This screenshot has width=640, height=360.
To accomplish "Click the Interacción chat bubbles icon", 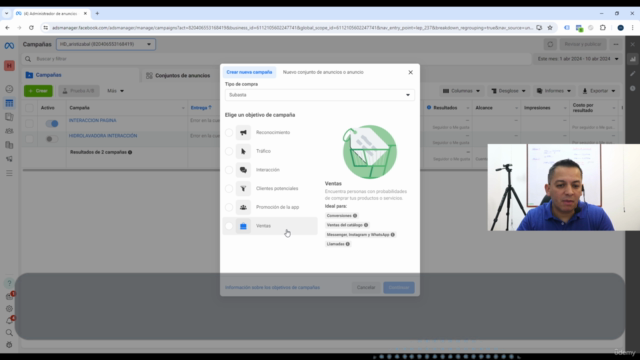I will 243,170.
